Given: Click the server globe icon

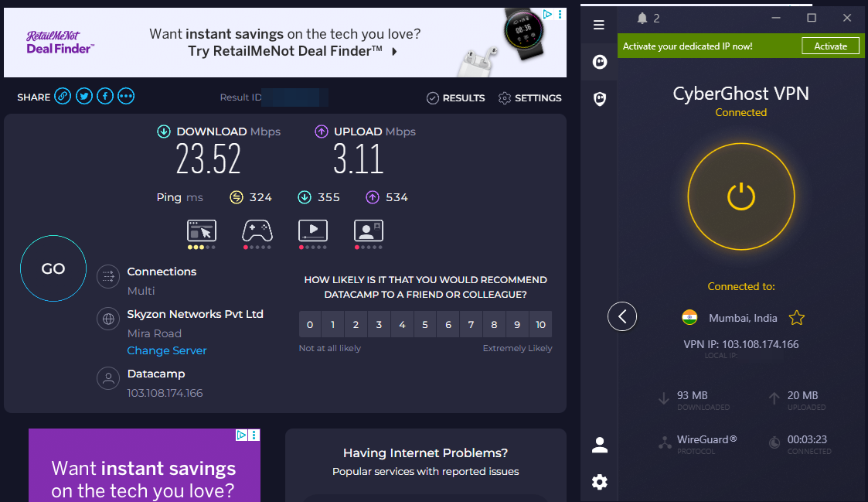Looking at the screenshot, I should coord(108,319).
